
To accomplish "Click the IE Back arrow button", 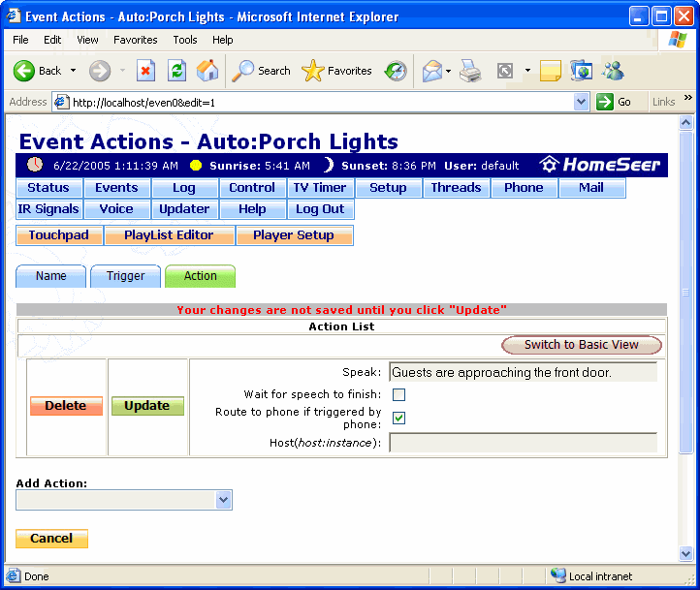I will click(x=24, y=71).
